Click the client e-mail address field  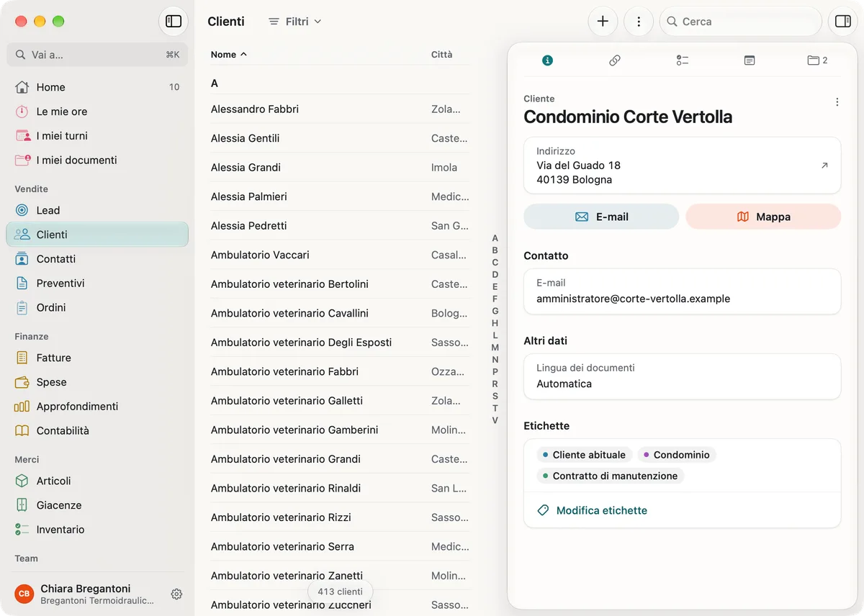(x=683, y=291)
